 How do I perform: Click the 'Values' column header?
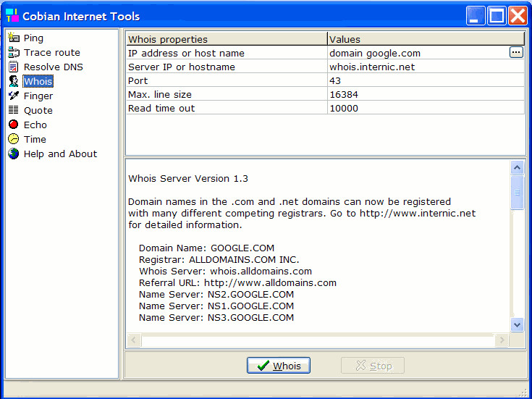pyautogui.click(x=426, y=39)
